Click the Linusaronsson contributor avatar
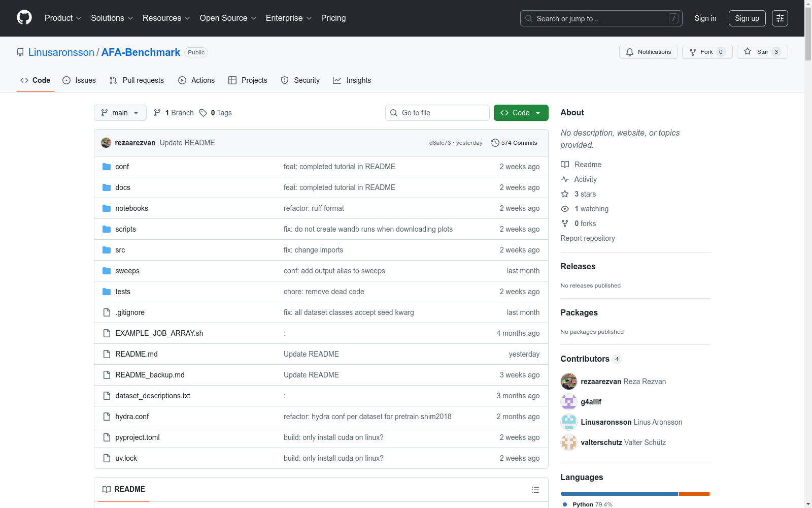 [569, 422]
